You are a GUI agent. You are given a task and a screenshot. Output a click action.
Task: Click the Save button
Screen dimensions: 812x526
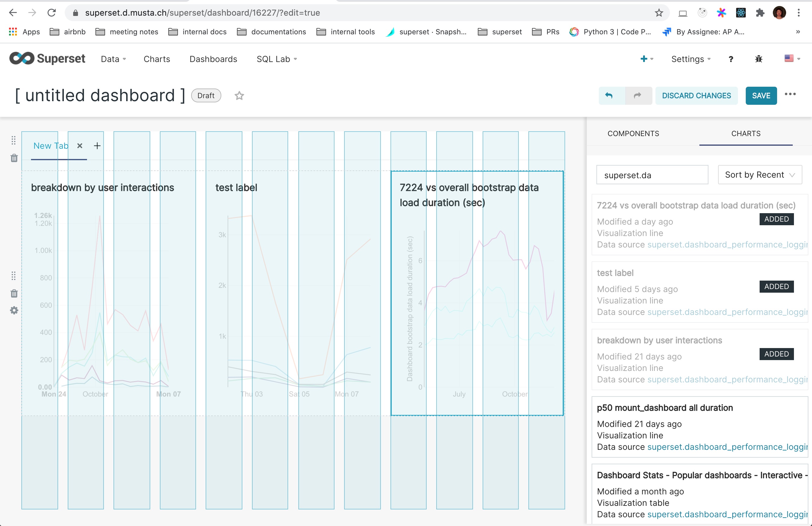[x=761, y=96]
